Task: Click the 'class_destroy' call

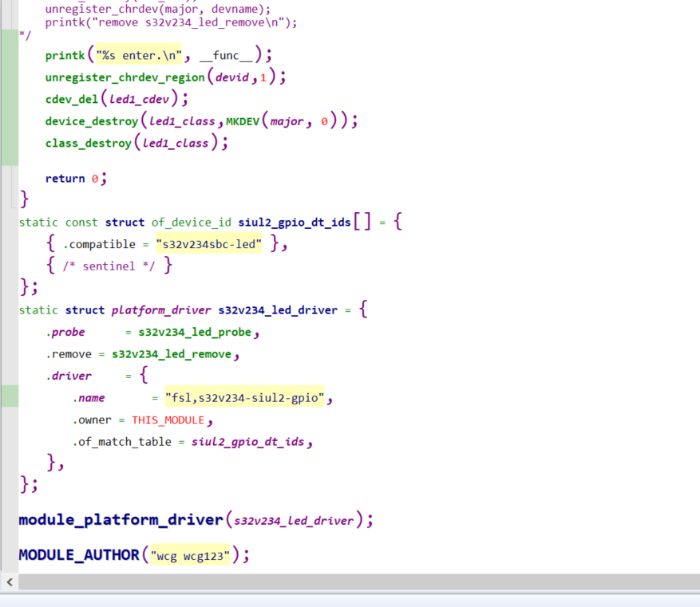Action: (x=89, y=143)
